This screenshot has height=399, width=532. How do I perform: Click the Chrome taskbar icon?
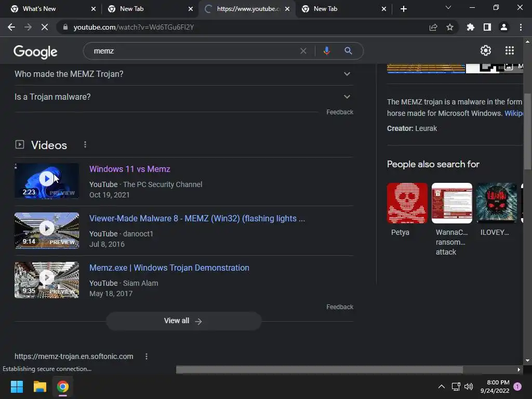tap(63, 387)
